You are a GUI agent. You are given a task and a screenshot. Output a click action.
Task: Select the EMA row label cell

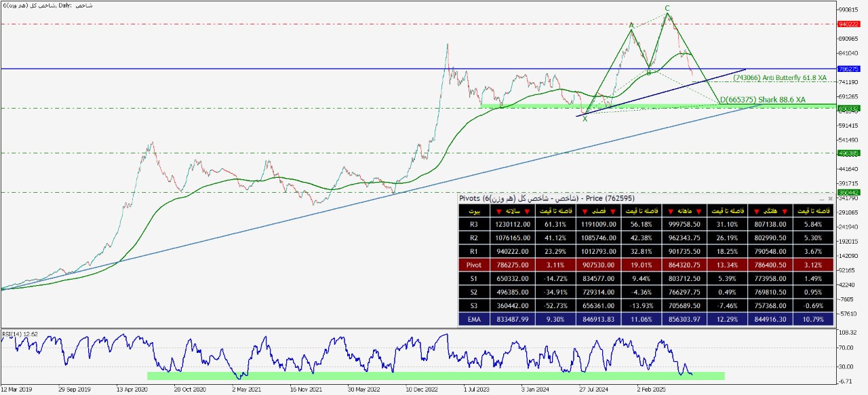[x=475, y=319]
